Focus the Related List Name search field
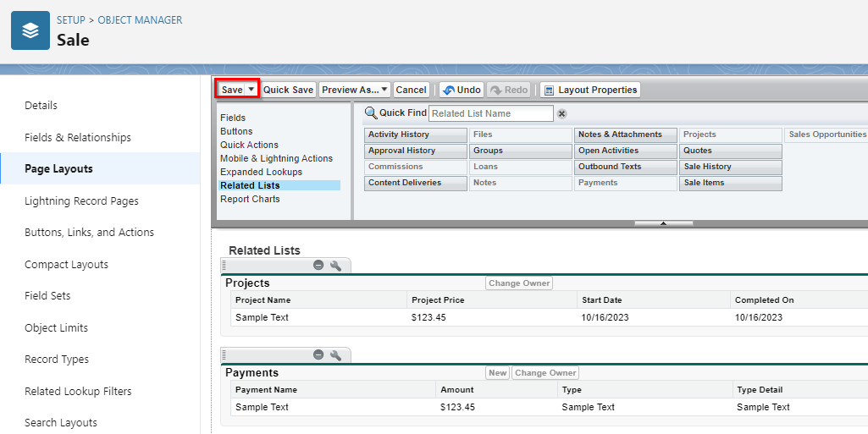The height and width of the screenshot is (434, 868). pos(491,113)
